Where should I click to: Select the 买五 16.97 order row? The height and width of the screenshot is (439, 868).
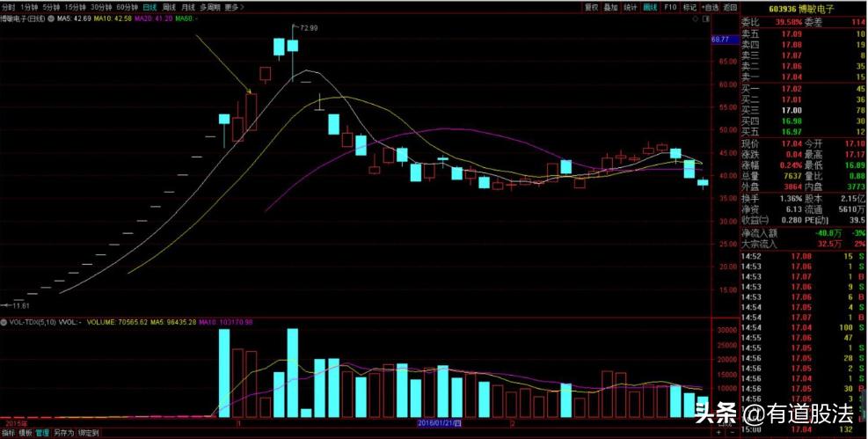click(803, 132)
